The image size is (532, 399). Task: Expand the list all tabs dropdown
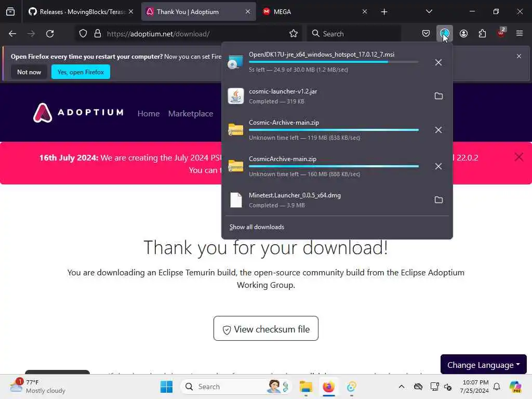[429, 11]
